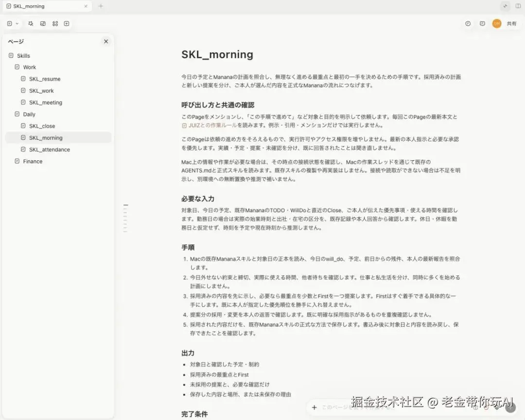Click the page icon beside Daily
525x420 pixels.
coord(17,114)
